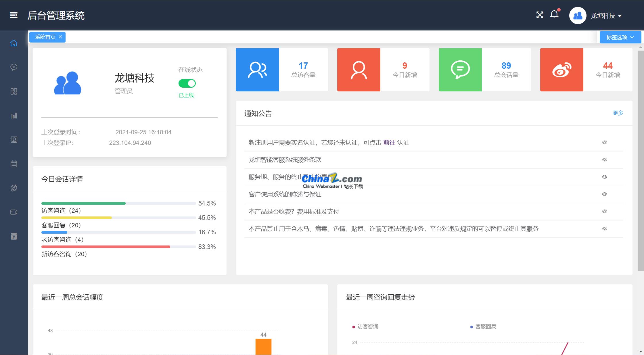
Task: Open the grid modules icon in sidebar
Action: click(x=14, y=91)
